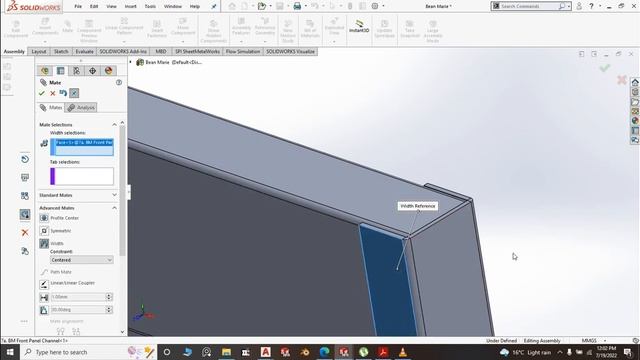Image resolution: width=640 pixels, height=360 pixels.
Task: Adjust the angle value spinner arrows
Action: point(109,309)
